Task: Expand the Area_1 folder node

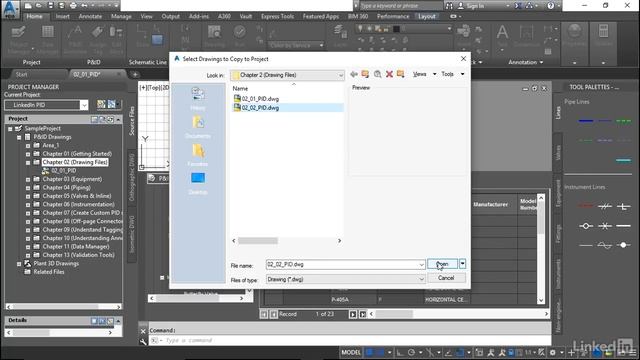Action: coord(28,146)
